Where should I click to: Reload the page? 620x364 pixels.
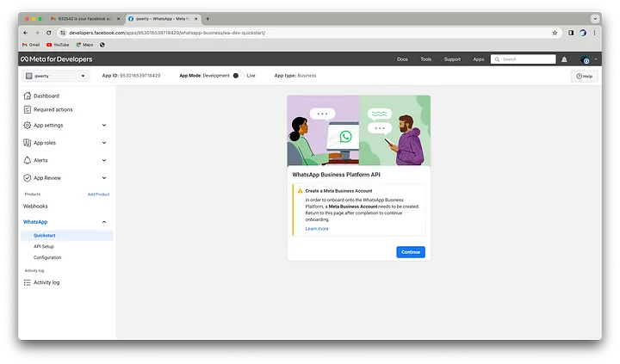[48, 33]
